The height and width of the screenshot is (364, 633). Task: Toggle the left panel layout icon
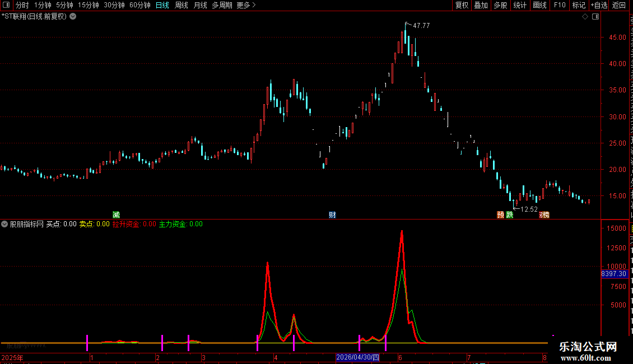click(6, 5)
